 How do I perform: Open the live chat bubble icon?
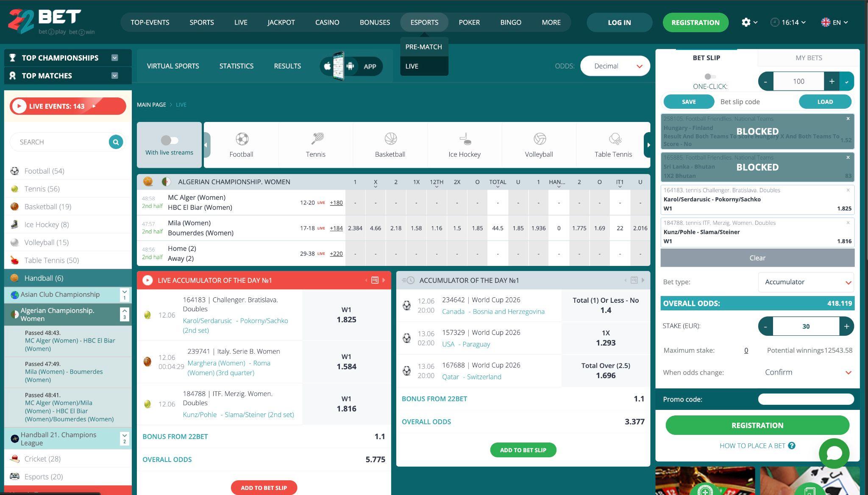(834, 453)
